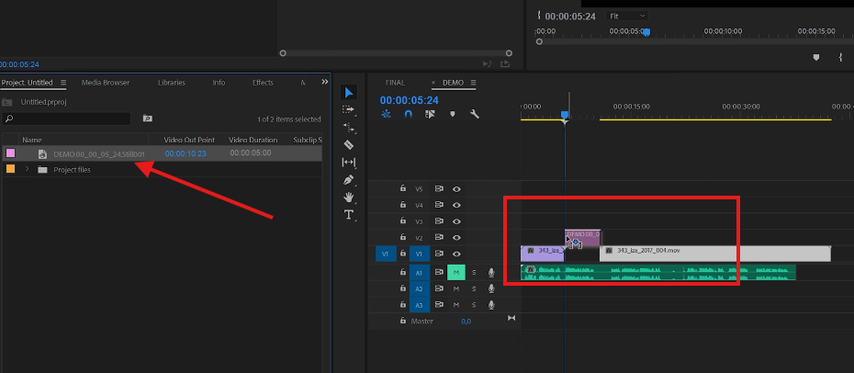Click Video Duration value 00:00:05:00

tap(251, 154)
